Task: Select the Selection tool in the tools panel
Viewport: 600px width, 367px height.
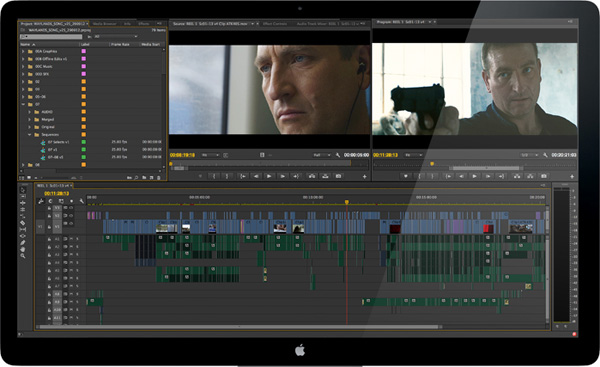Action: [x=23, y=190]
